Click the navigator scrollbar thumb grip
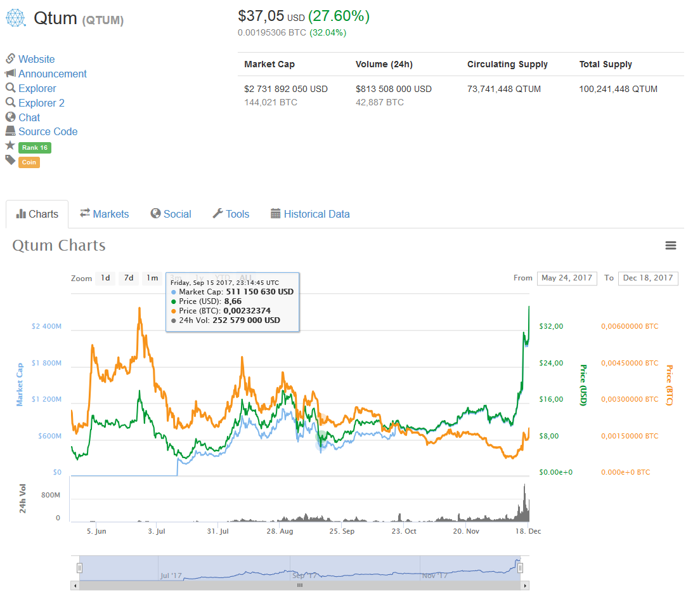This screenshot has height=599, width=700. pos(300,586)
